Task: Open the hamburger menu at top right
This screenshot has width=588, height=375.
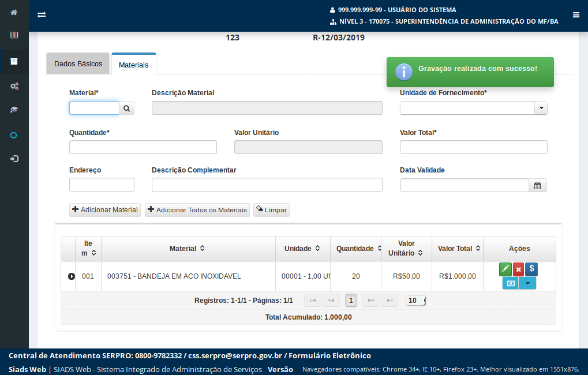Action: coord(576,15)
